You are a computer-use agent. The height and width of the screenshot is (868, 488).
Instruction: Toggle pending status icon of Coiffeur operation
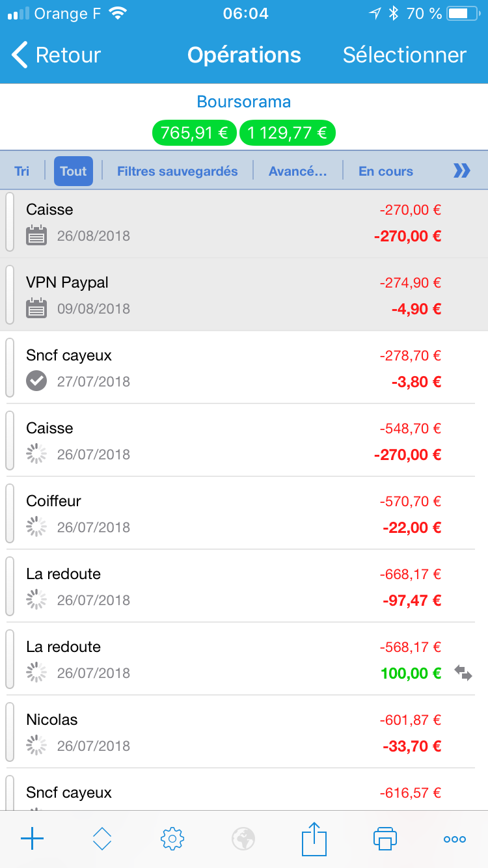pyautogui.click(x=36, y=526)
